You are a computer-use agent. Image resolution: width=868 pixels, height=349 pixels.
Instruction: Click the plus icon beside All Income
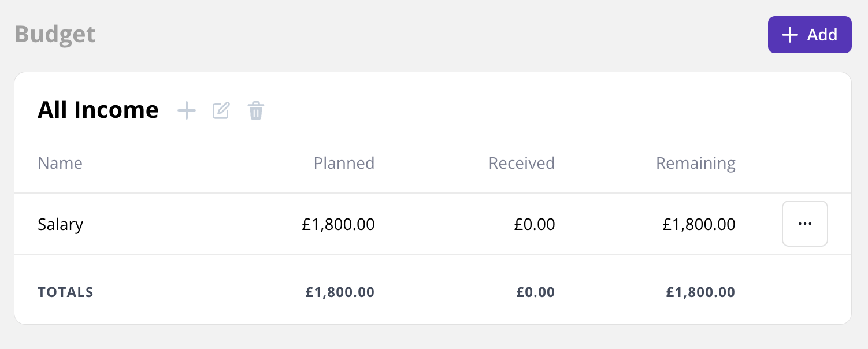click(187, 110)
